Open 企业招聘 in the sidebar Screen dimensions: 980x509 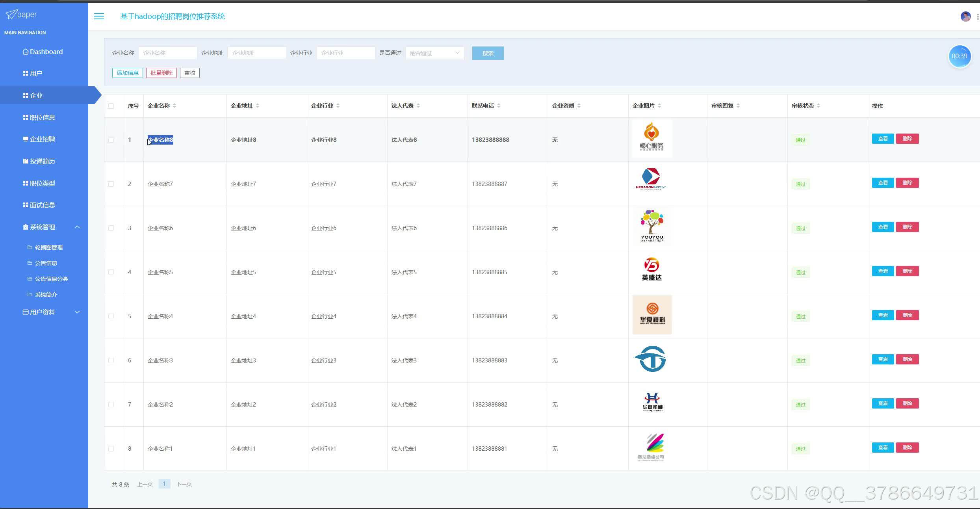[x=39, y=139]
